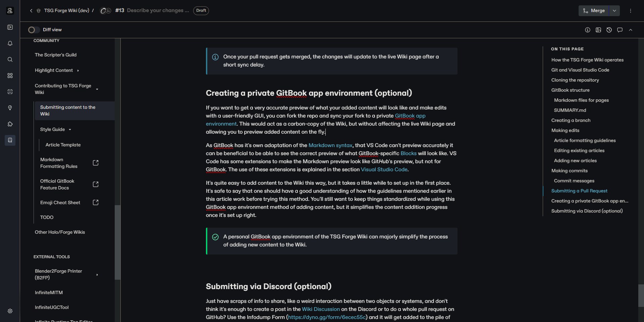This screenshot has width=644, height=322.
Task: Open the account profile icon
Action: coord(10,11)
